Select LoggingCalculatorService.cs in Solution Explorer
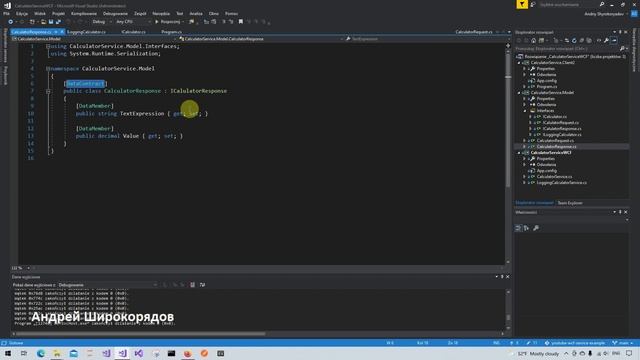 pyautogui.click(x=562, y=183)
